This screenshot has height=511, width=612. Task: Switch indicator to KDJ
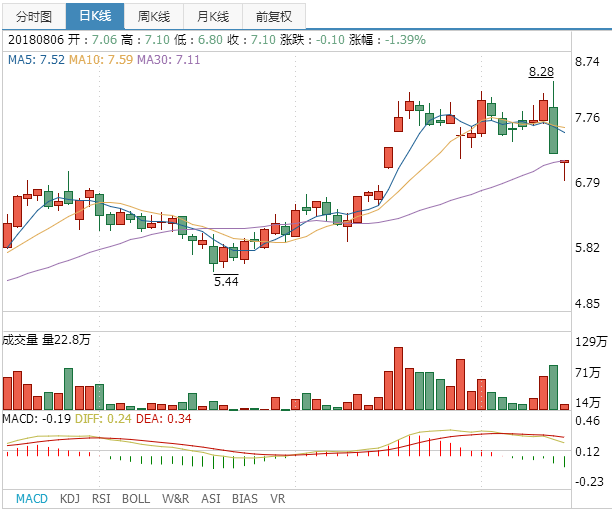pos(70,499)
